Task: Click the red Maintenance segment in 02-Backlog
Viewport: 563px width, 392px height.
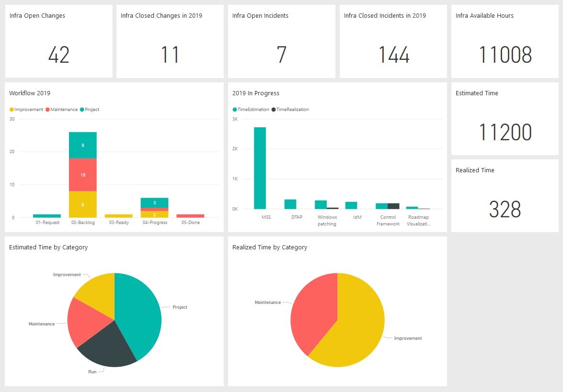Action: (83, 175)
